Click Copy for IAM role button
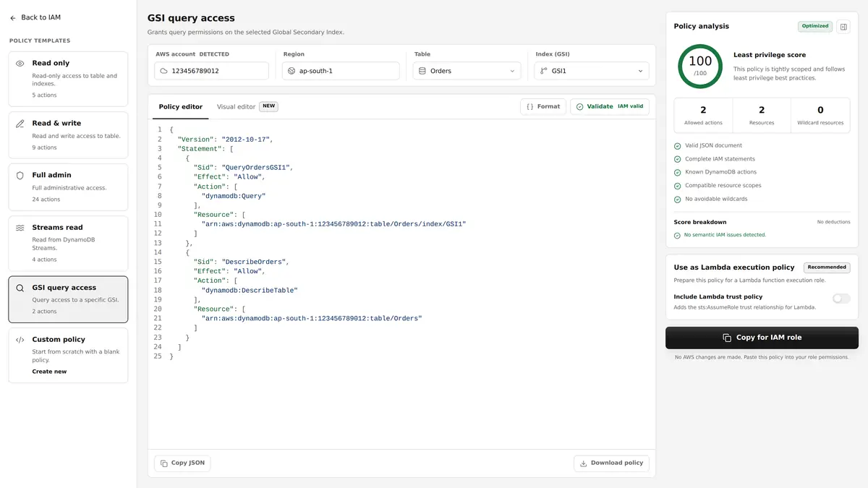Viewport: 868px width, 488px height. [x=762, y=338]
